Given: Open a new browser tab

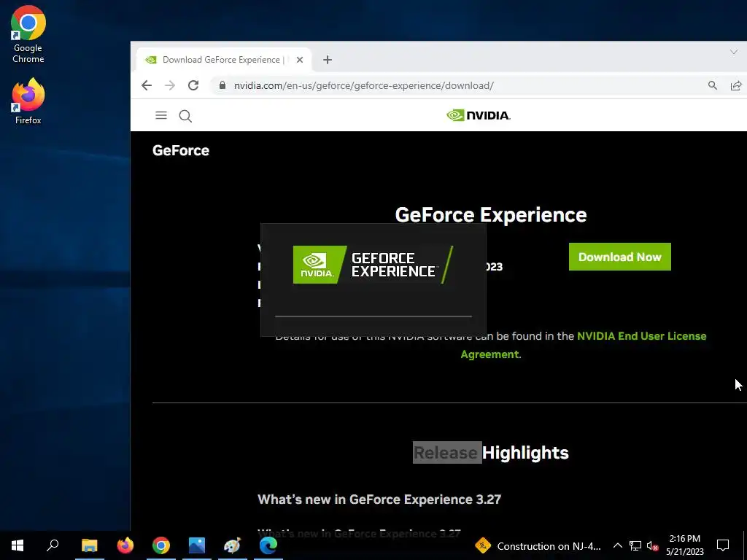Looking at the screenshot, I should [328, 60].
